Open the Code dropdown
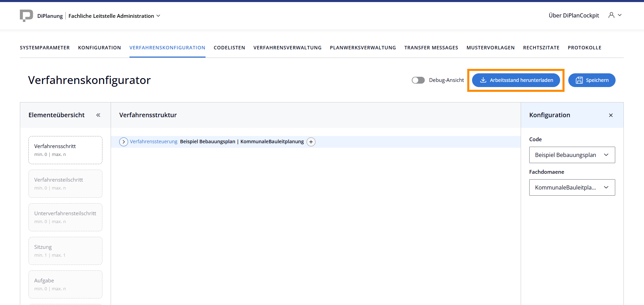This screenshot has width=644, height=305. tap(572, 155)
